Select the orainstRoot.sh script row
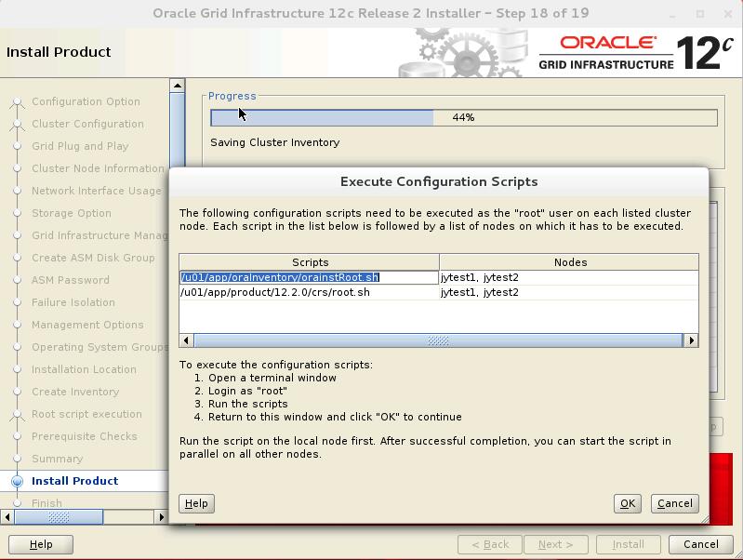Screen dimensions: 743x560 309,277
